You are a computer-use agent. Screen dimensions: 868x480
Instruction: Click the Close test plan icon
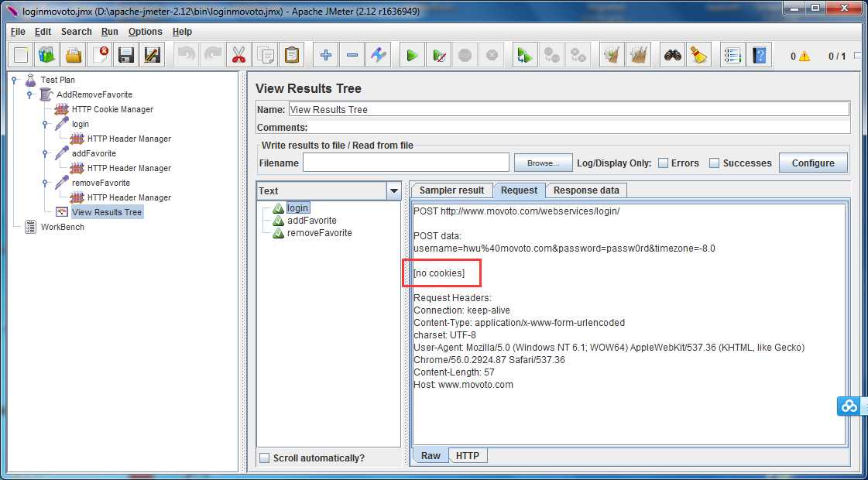point(100,55)
